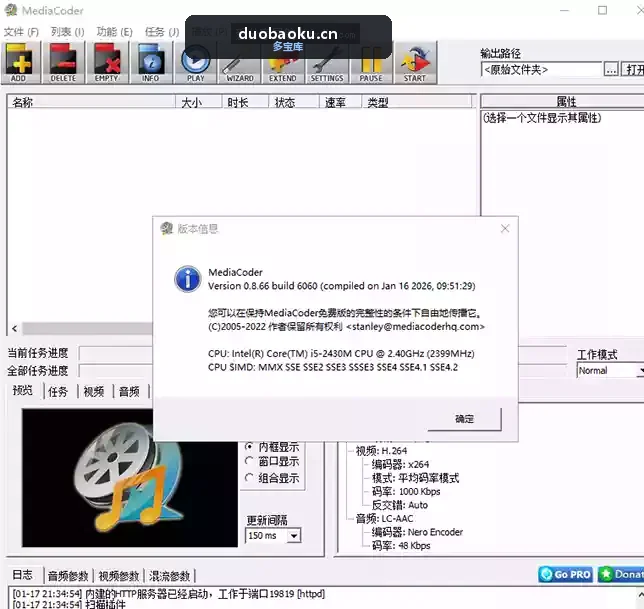Click the output path browse button

pos(611,70)
